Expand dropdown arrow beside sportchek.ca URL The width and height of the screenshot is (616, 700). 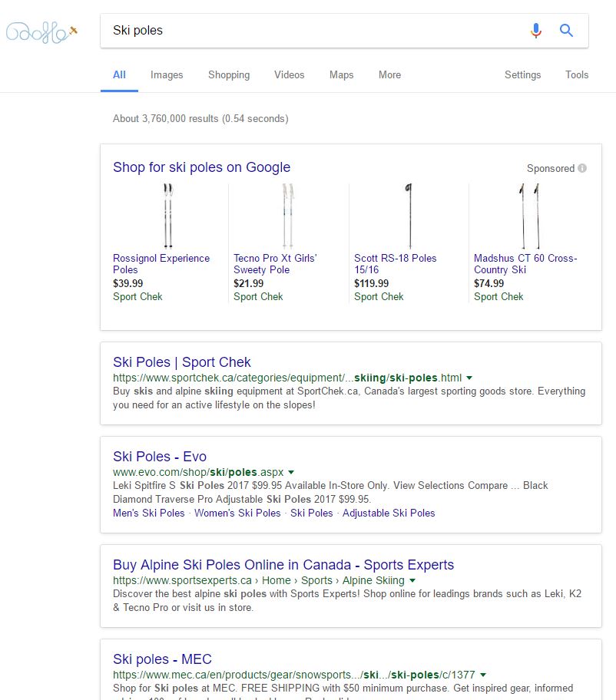click(469, 378)
